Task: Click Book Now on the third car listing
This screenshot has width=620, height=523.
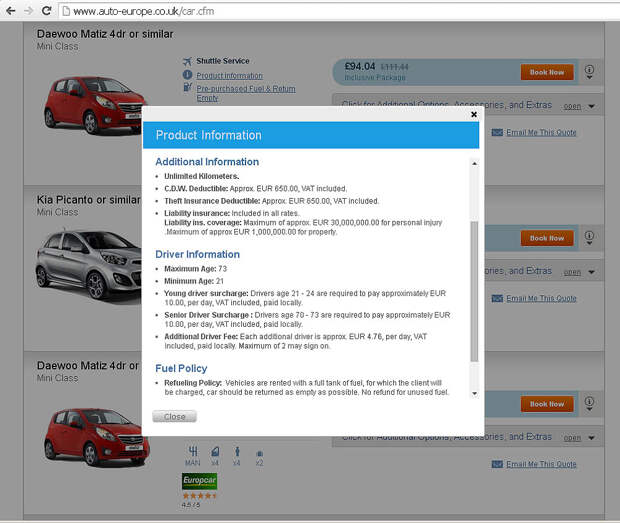Action: pos(547,404)
